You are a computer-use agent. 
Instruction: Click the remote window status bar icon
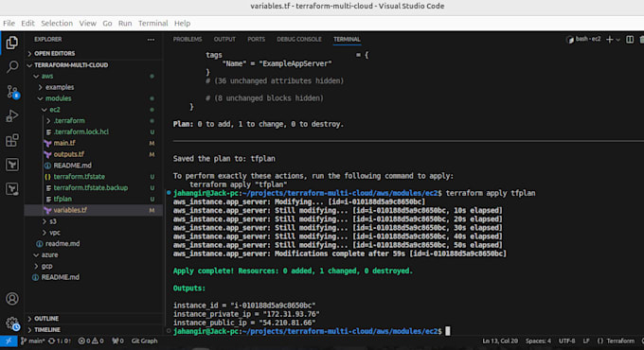point(9,341)
